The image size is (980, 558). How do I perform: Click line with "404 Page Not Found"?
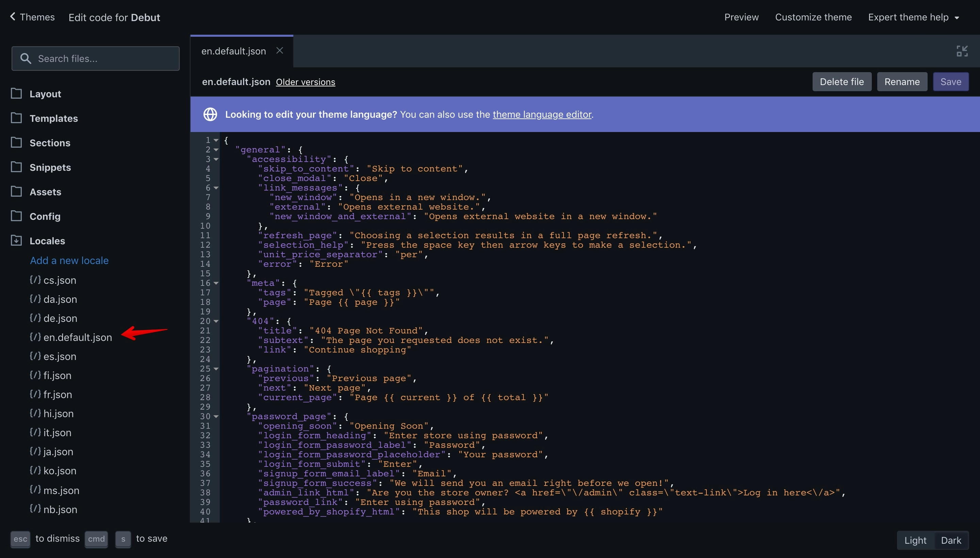pos(343,331)
